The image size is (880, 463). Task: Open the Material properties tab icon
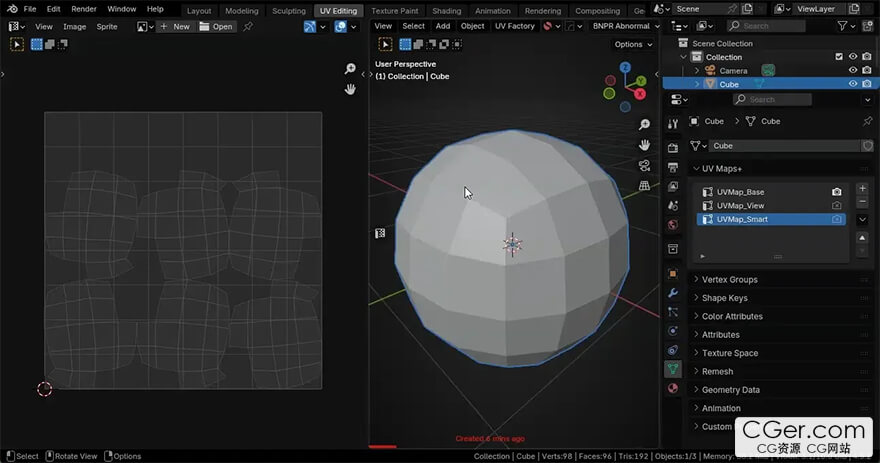point(673,388)
